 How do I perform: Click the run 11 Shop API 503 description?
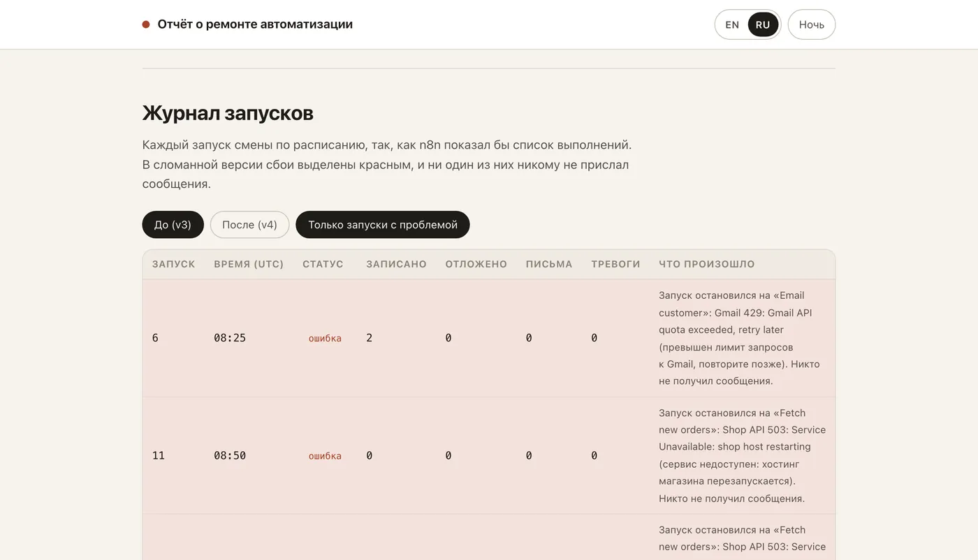[x=742, y=456]
